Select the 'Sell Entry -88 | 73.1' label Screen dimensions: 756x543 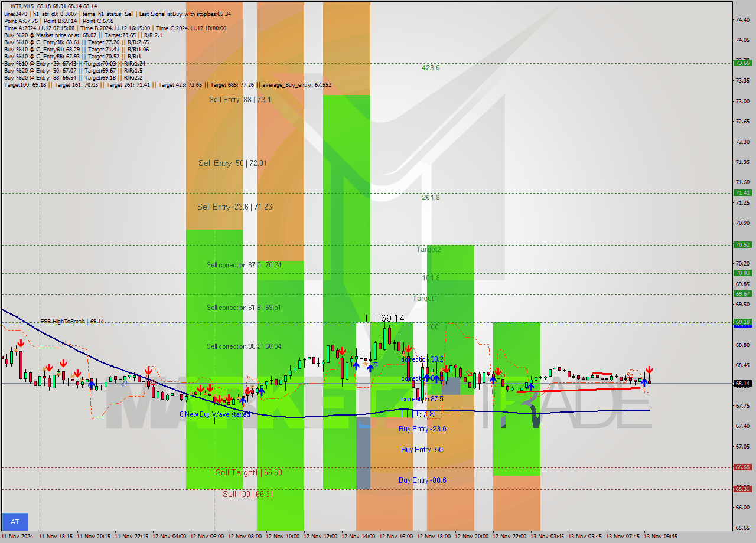240,100
